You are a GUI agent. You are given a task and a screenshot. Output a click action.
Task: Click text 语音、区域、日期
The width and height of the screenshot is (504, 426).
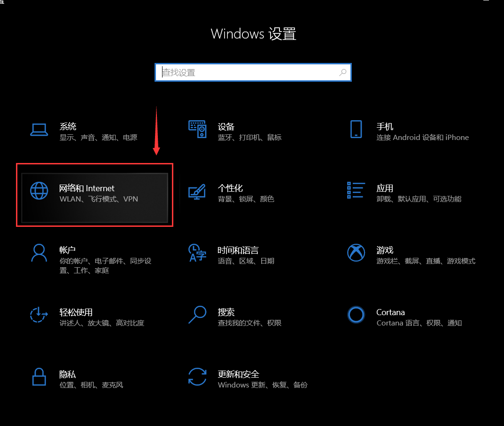(x=246, y=261)
